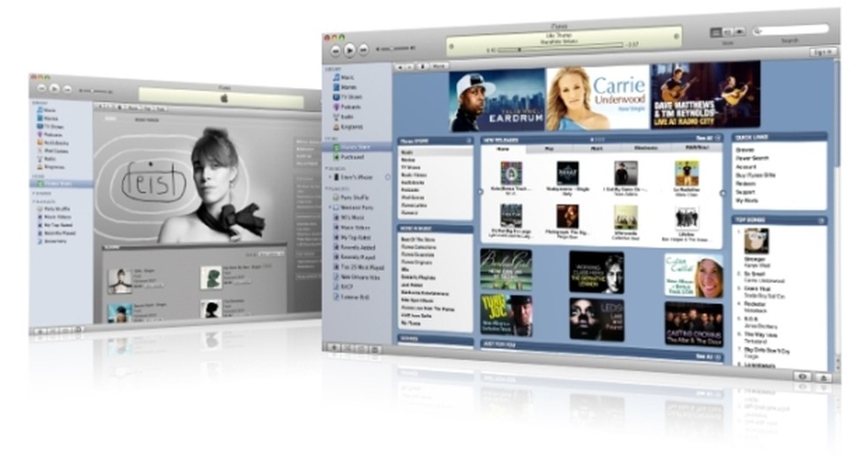
Task: Open Podcasts in front window sidebar
Action: point(347,107)
